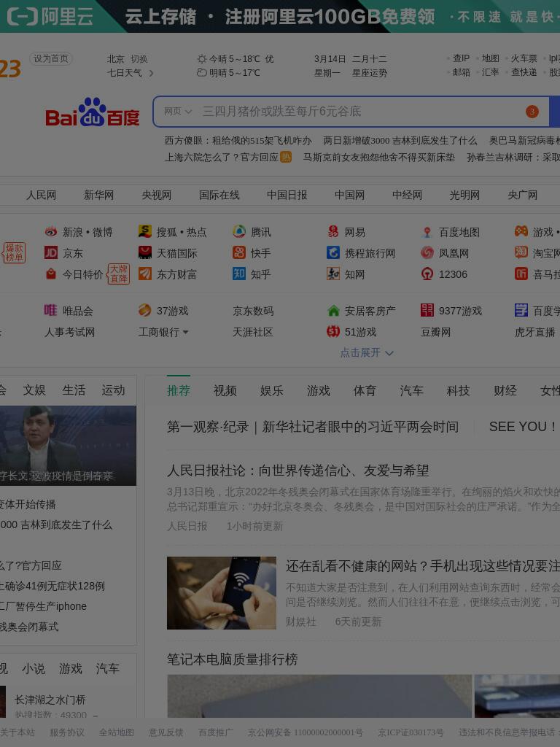This screenshot has height=747, width=560.
Task: Open the 9377游戏 icon
Action: point(427,310)
